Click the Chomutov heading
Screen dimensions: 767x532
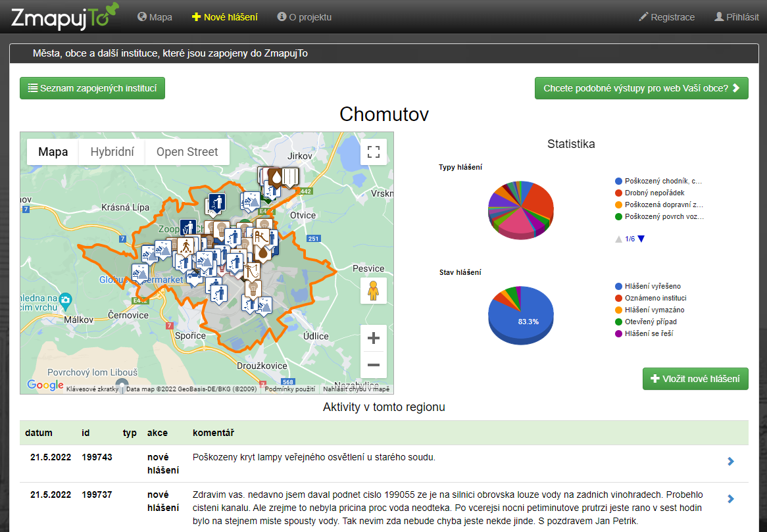tap(384, 114)
